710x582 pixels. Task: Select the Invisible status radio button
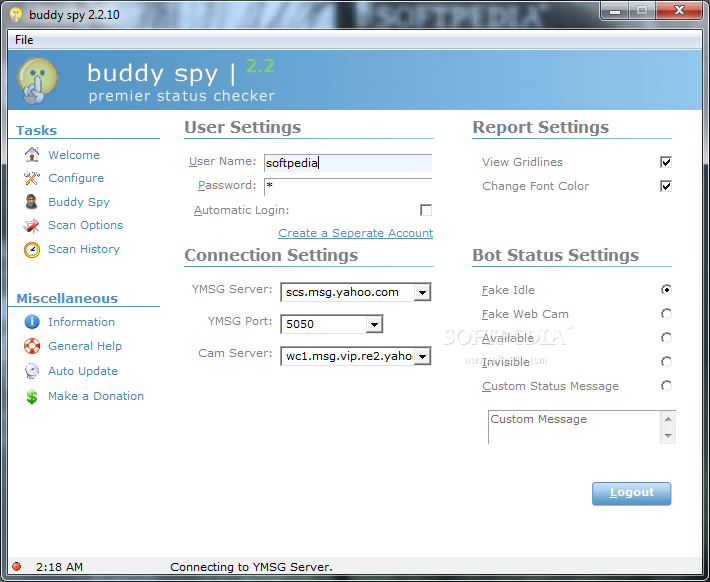tap(666, 361)
